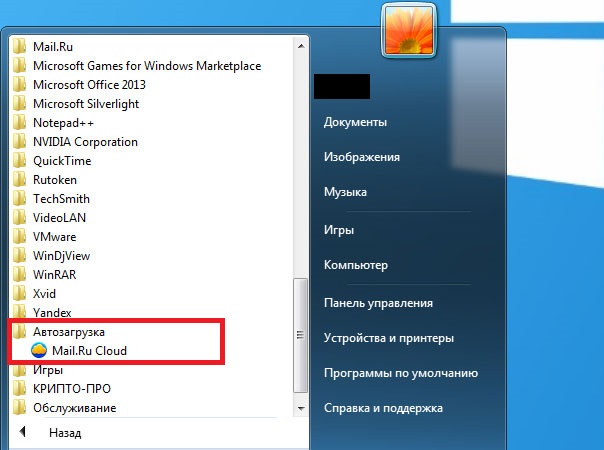The image size is (604, 450).
Task: Open Компьютер from Start menu
Action: click(x=356, y=265)
